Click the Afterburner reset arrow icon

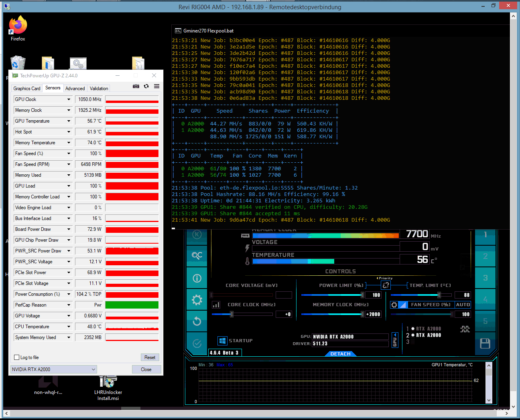click(197, 321)
